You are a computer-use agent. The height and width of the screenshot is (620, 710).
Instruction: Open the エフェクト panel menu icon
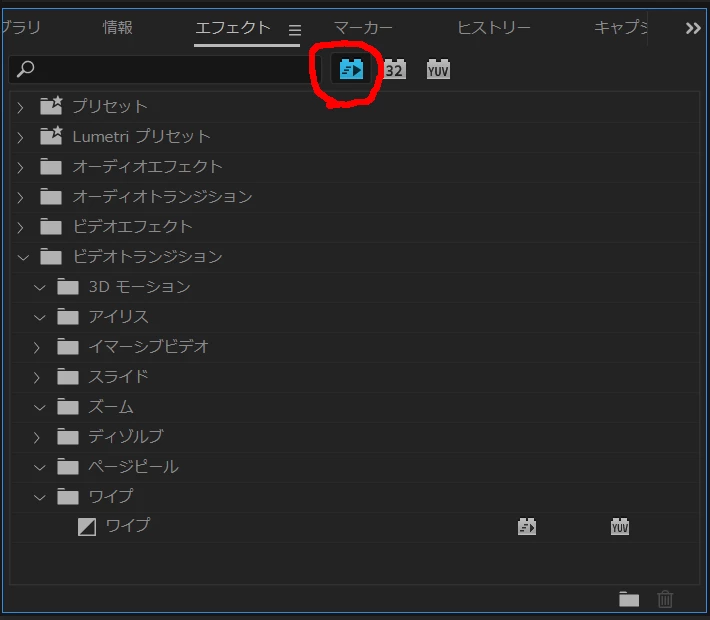click(295, 30)
